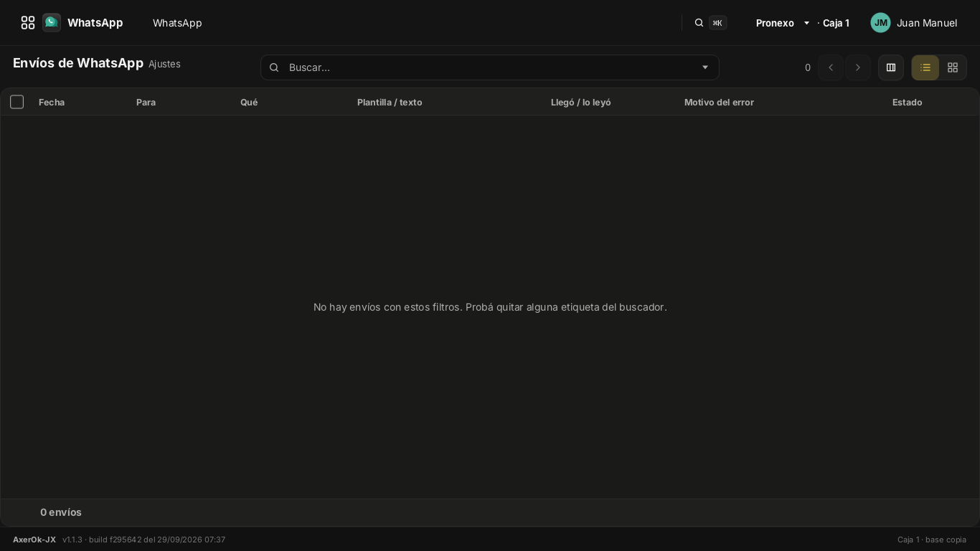980x551 pixels.
Task: Focus the Buscar... search input
Action: point(490,67)
